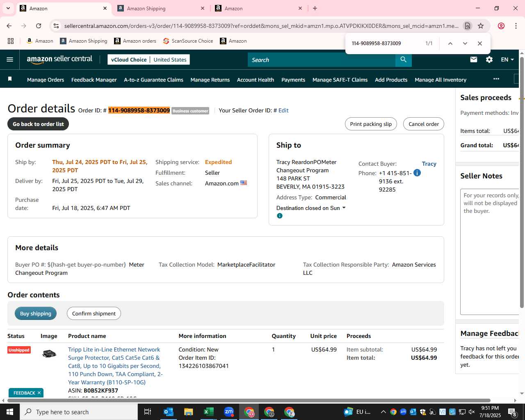Click the browser address bar
The width and height of the screenshot is (525, 420).
(261, 26)
